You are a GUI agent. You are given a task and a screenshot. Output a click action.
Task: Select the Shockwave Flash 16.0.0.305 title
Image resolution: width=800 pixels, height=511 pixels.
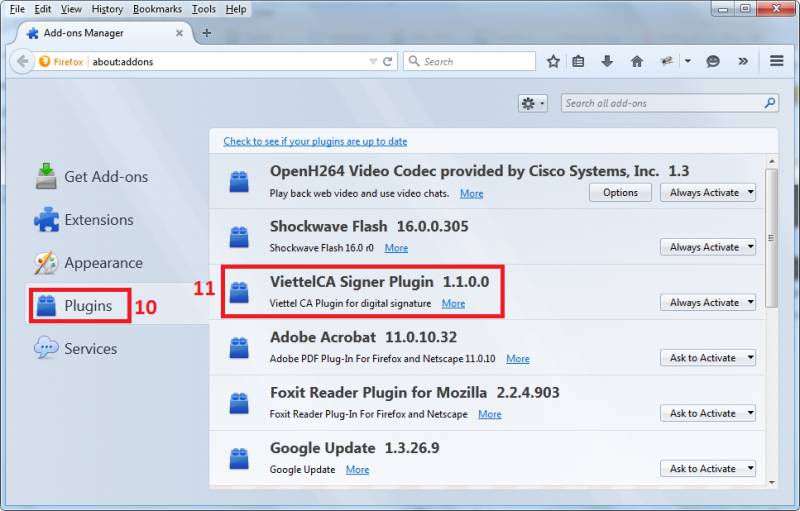tap(369, 226)
